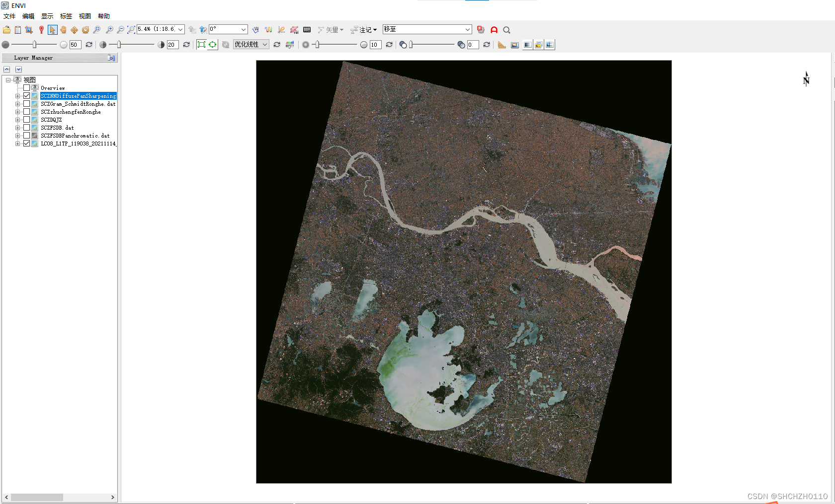Image resolution: width=835 pixels, height=504 pixels.
Task: Check the SCZDQJZ layer checkbox
Action: (x=27, y=120)
